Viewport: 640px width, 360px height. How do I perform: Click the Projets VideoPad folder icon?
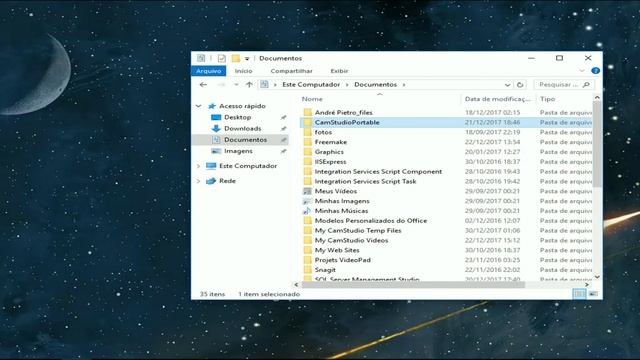point(308,260)
